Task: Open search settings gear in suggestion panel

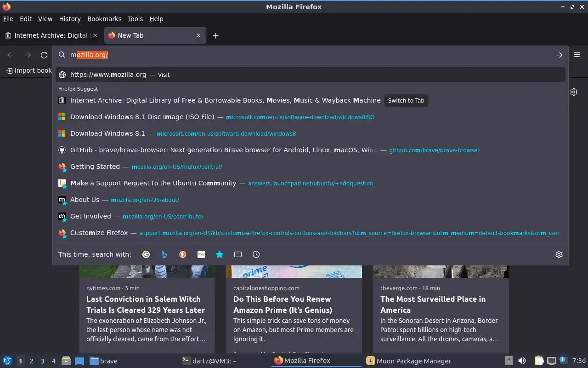Action: [559, 254]
